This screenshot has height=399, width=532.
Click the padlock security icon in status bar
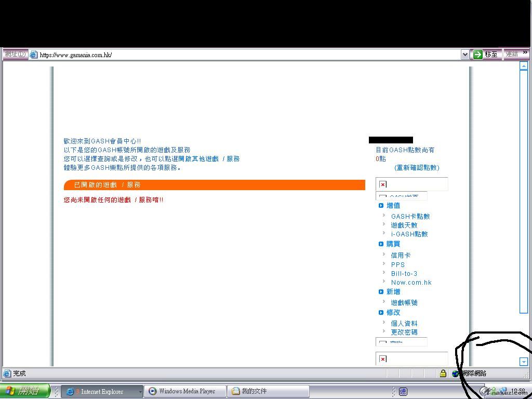(x=443, y=373)
